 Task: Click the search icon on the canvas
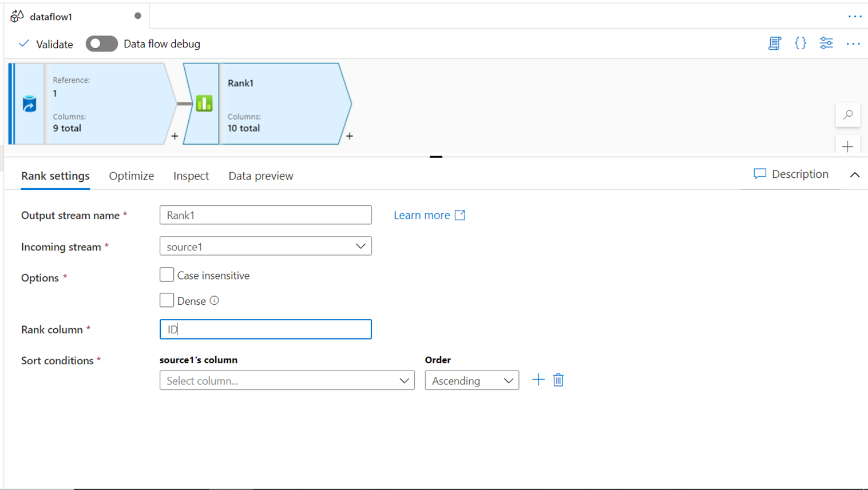(848, 115)
